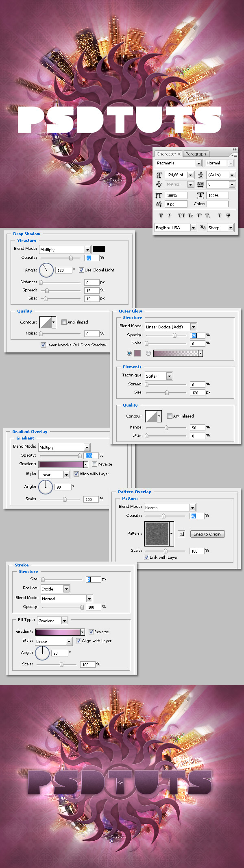Apply Superscript text style
244x868 pixels.
199,216
